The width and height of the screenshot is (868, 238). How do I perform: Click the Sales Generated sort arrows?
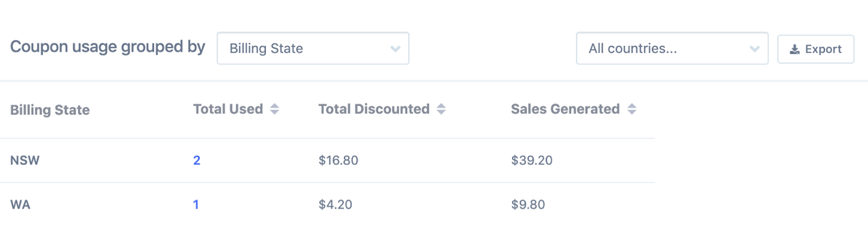pos(632,109)
